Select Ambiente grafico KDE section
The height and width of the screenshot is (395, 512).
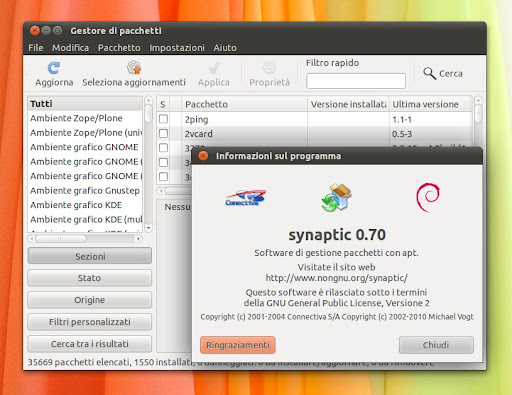pyautogui.click(x=85, y=205)
